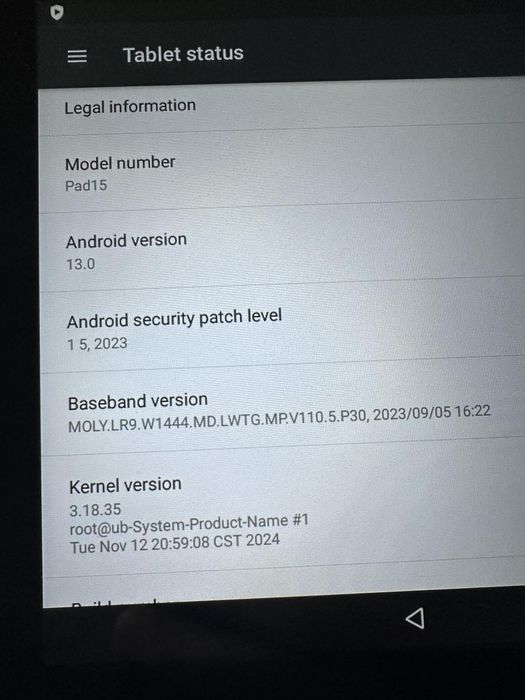Tap the back triangle navigation button
This screenshot has height=700, width=525.
pos(415,618)
